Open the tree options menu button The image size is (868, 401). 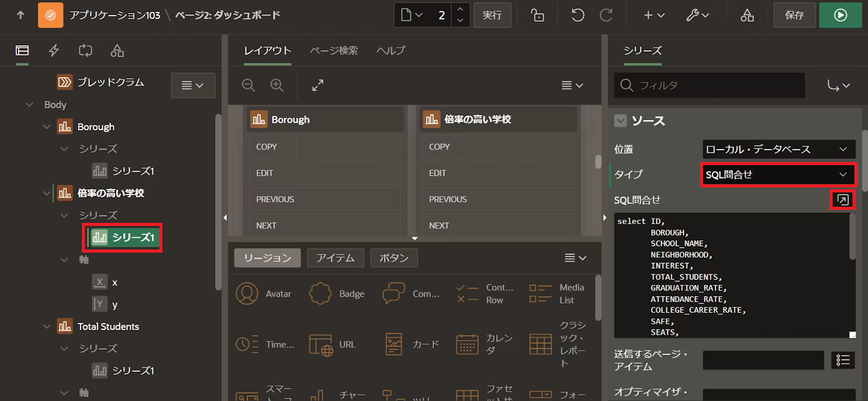pyautogui.click(x=193, y=85)
